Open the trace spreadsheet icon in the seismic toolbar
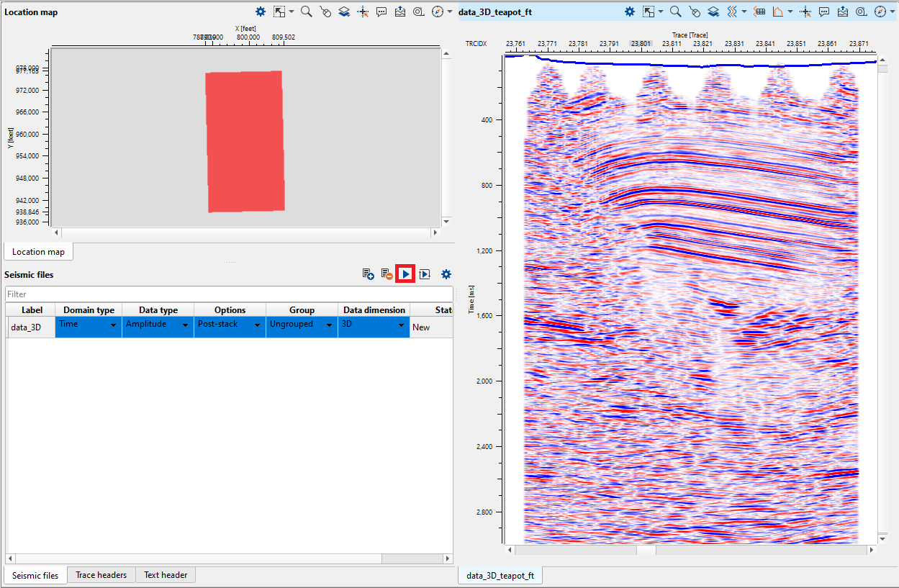The image size is (899, 588). click(x=758, y=12)
